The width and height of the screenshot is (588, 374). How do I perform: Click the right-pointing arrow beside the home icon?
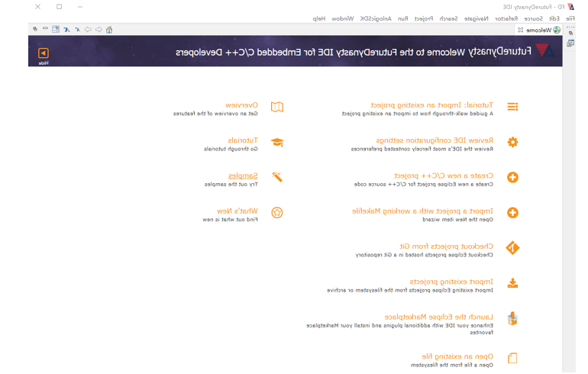(99, 29)
